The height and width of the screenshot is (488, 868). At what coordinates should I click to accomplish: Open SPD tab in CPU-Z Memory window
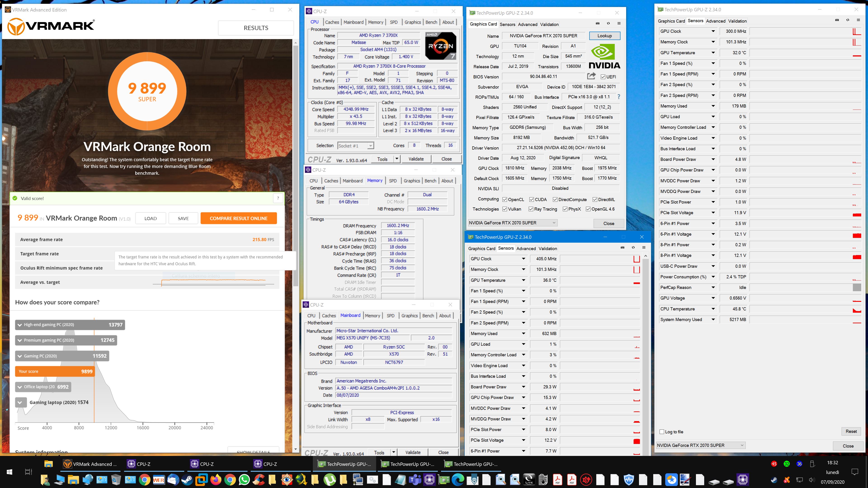click(x=393, y=181)
